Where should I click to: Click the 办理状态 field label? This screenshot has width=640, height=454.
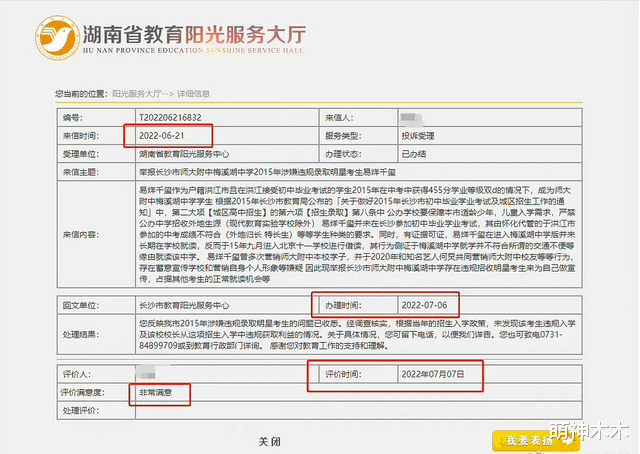pos(343,154)
